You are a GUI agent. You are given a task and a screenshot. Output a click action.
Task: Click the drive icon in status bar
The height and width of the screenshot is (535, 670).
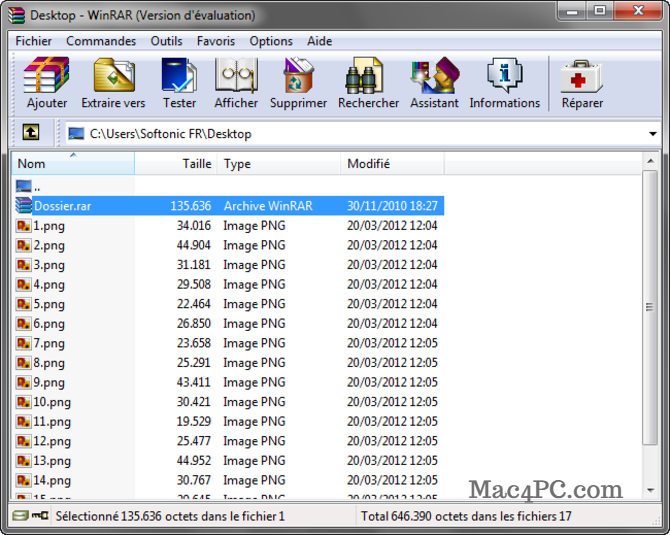click(x=20, y=516)
